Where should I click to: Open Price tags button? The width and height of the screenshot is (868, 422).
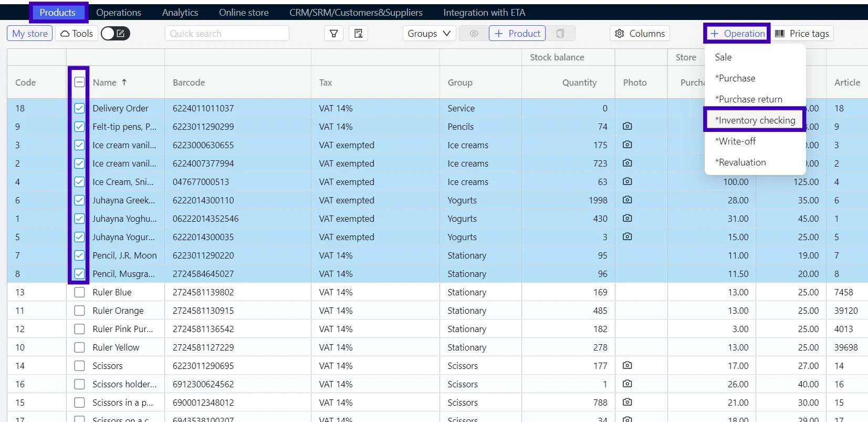[802, 34]
